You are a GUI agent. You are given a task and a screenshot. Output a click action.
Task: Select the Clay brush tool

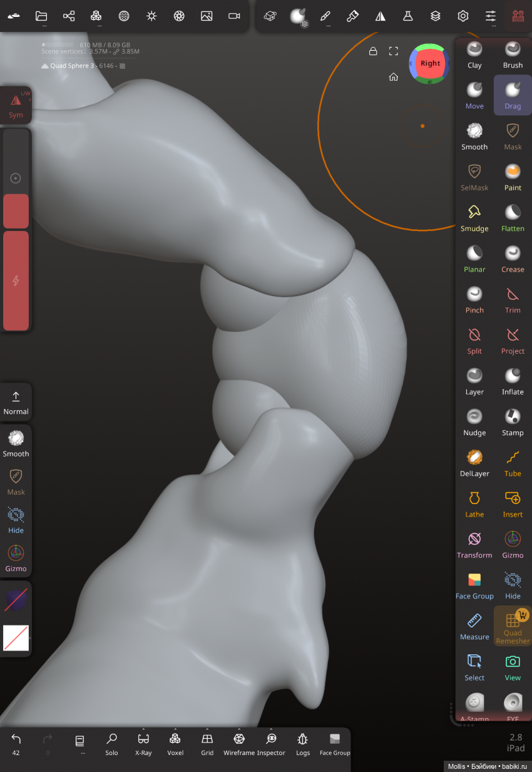(474, 55)
